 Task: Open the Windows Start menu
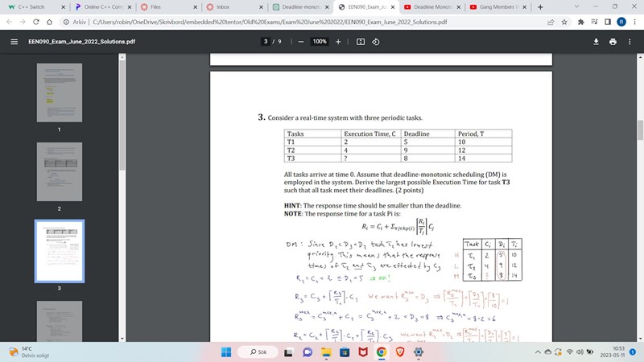click(x=226, y=352)
